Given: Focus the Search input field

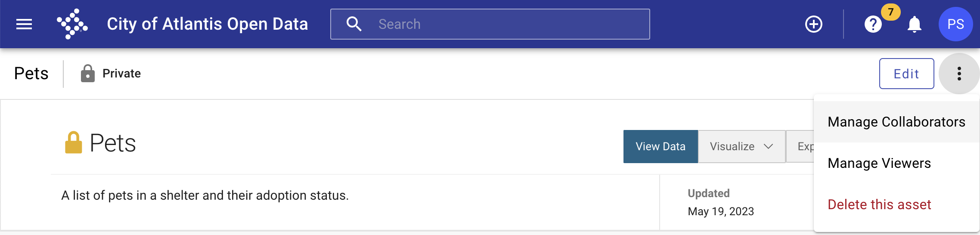Looking at the screenshot, I should coord(490,24).
